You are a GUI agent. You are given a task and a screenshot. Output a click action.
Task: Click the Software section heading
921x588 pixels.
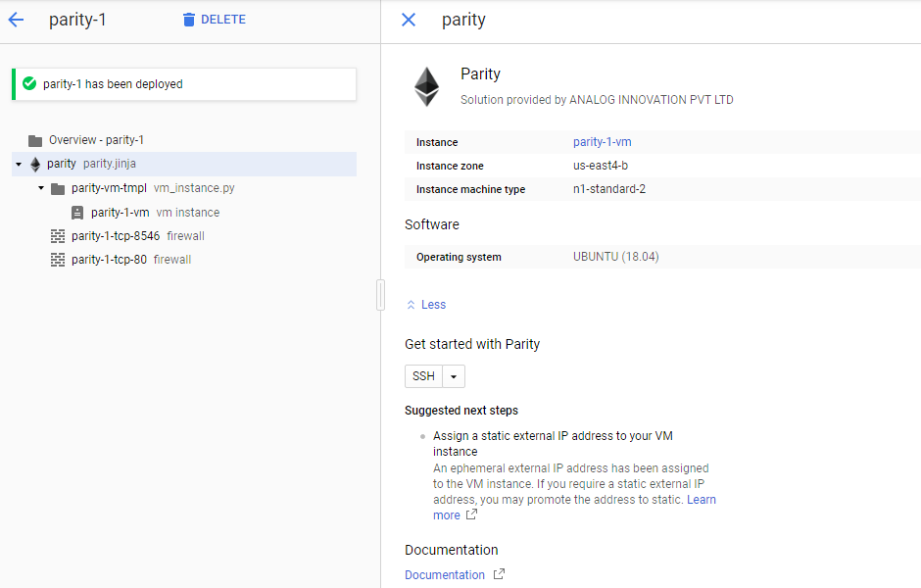pyautogui.click(x=432, y=224)
